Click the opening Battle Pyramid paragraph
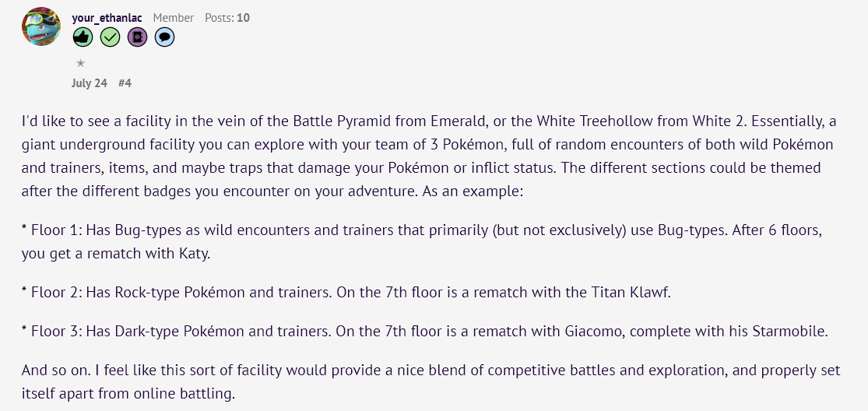The height and width of the screenshot is (411, 868). pos(428,156)
